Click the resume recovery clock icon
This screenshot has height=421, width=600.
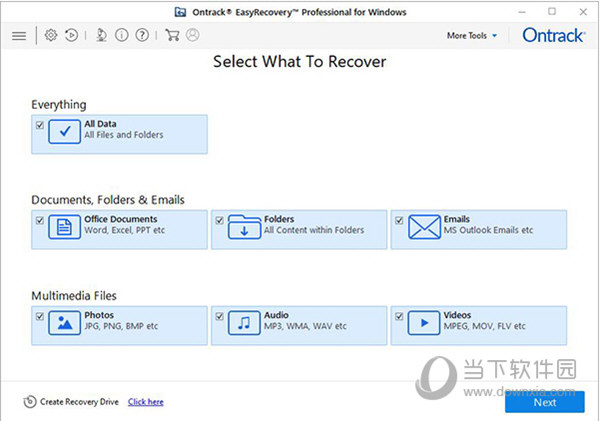[71, 35]
